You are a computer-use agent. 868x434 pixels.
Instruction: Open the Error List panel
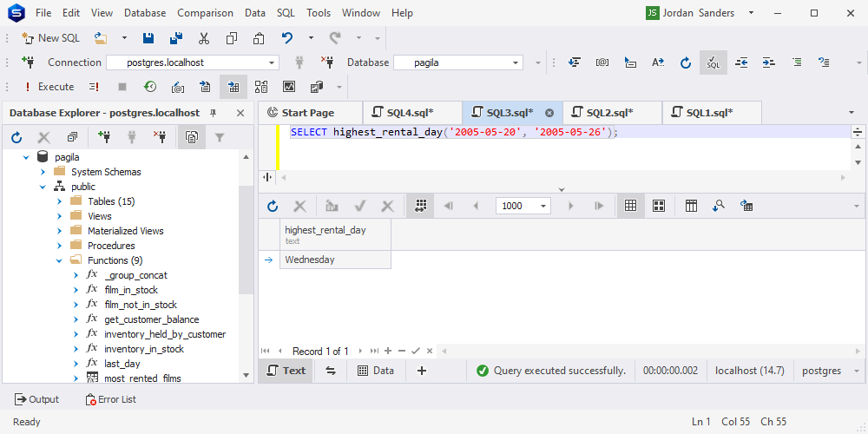tap(110, 399)
